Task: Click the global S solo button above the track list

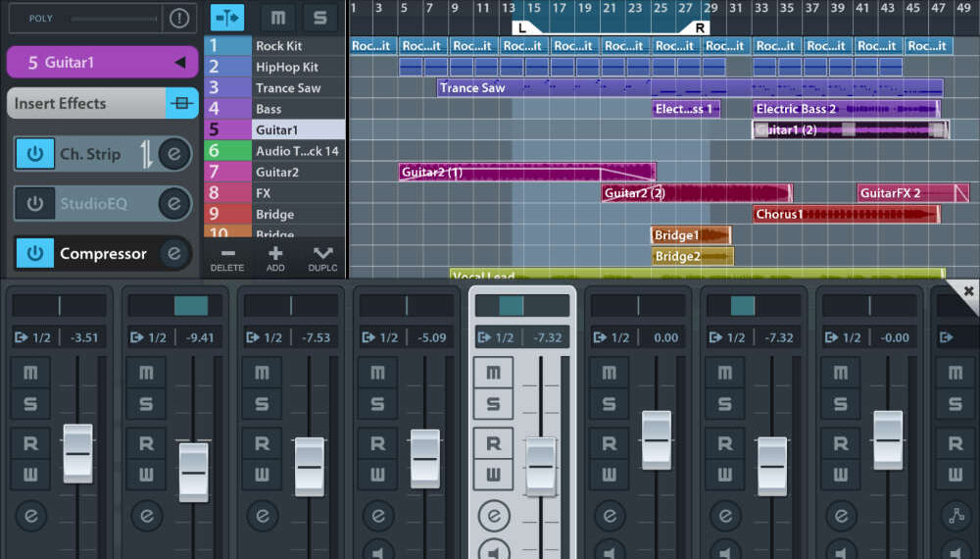Action: tap(319, 18)
